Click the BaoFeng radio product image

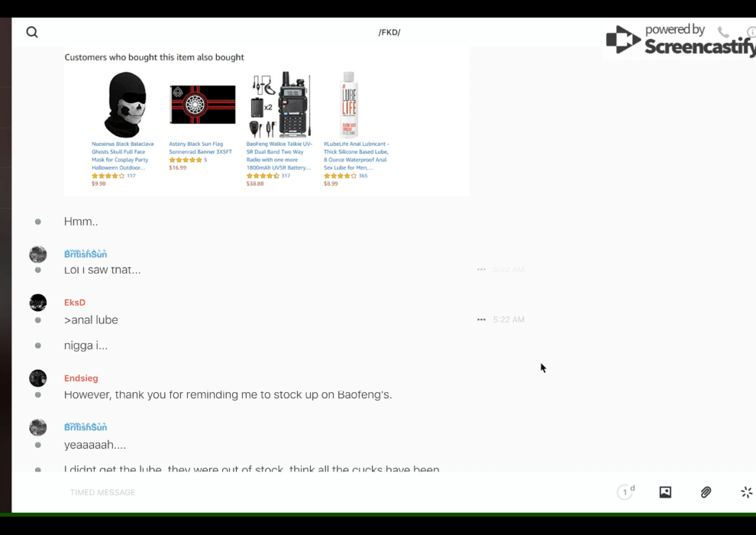pos(279,105)
